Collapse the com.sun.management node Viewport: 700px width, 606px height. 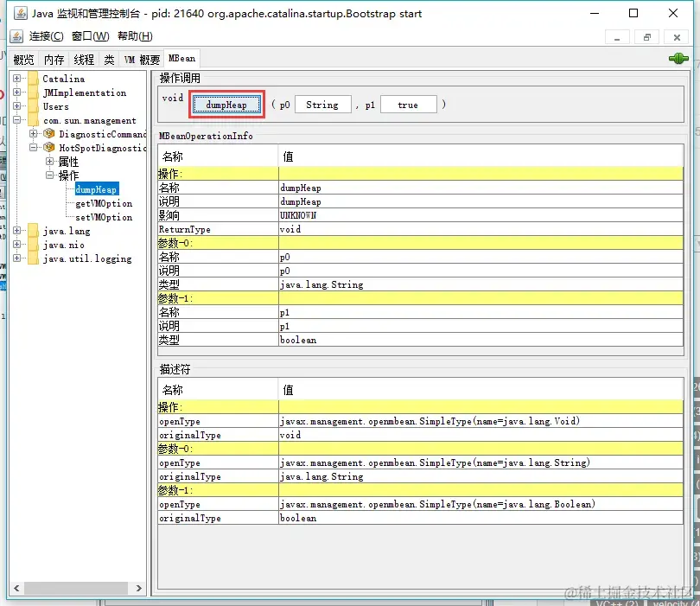17,120
